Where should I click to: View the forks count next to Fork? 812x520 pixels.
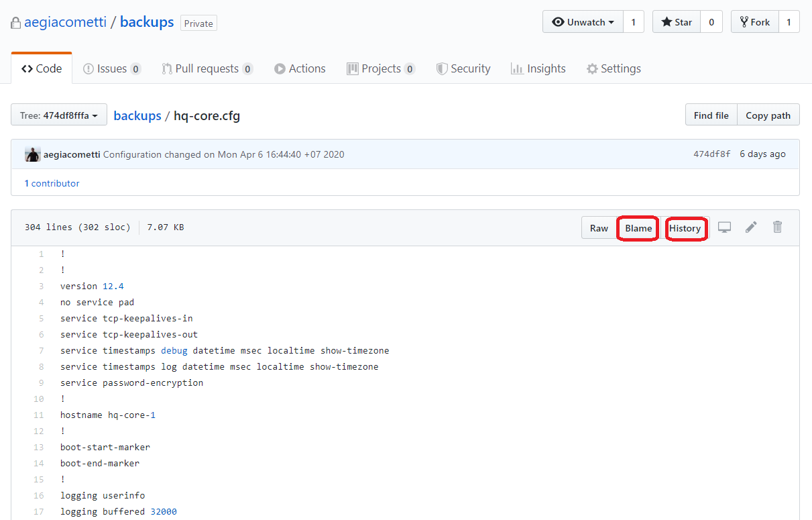click(789, 22)
